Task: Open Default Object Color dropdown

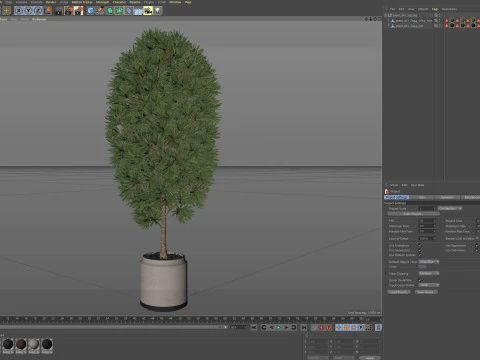Action: point(429,262)
